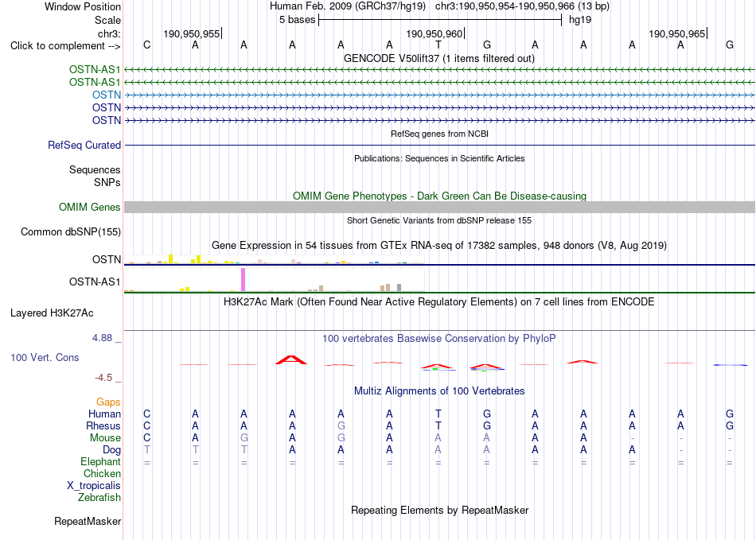Viewport: 756px width, 540px height.
Task: Click the H3K27Ac Mark track title
Action: 439,302
